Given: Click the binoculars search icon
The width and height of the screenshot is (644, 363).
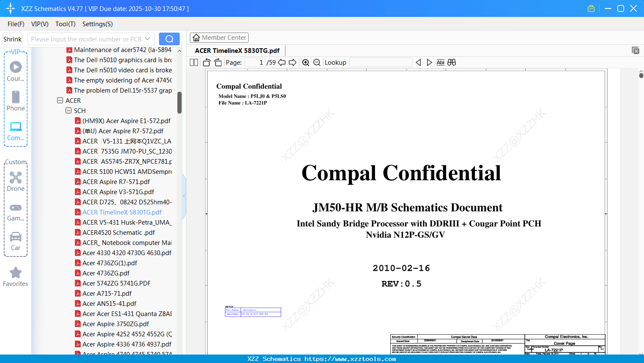Looking at the screenshot, I should click(x=452, y=63).
